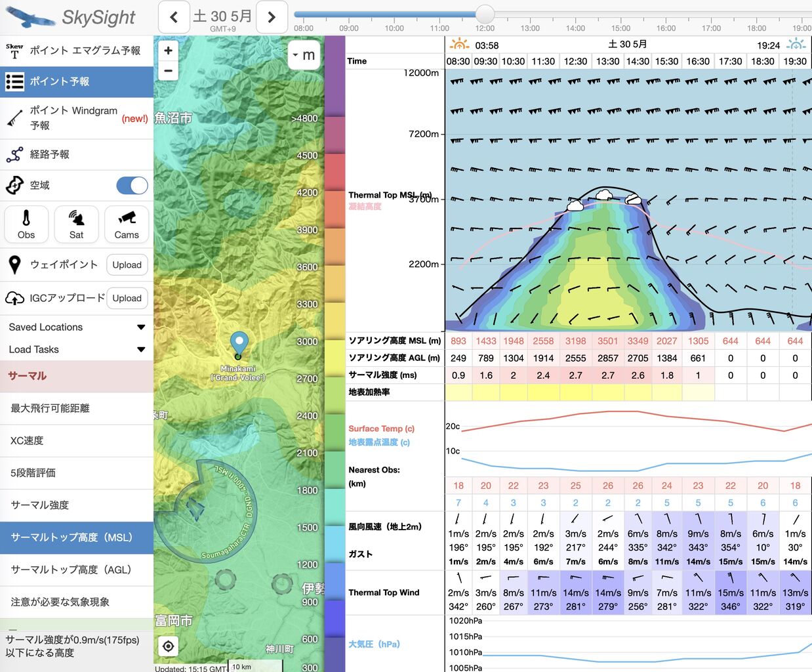
Task: Open the units dropdown showing m
Action: (304, 55)
